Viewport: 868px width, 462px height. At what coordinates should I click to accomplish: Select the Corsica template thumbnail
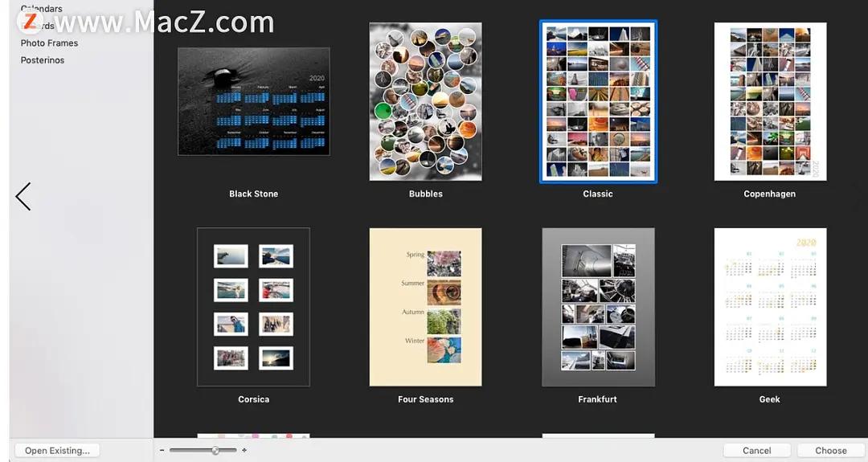253,307
